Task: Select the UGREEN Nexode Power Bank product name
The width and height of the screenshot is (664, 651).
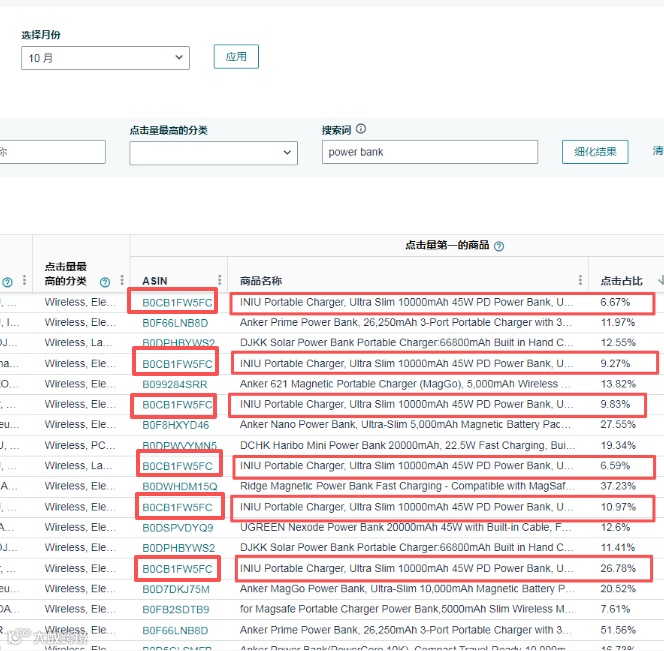Action: tap(406, 528)
